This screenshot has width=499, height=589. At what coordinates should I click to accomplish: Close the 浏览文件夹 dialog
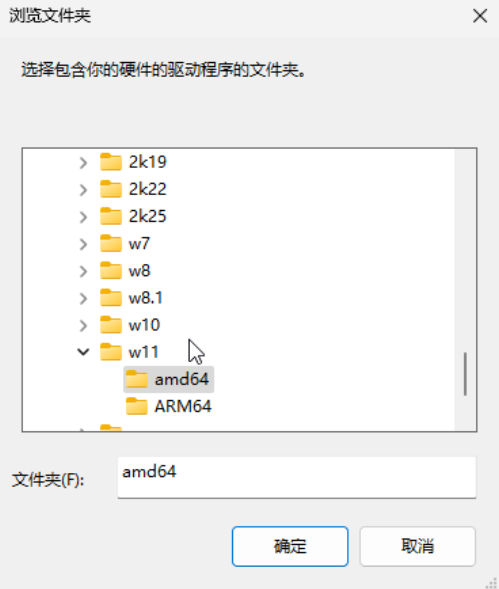(x=480, y=16)
